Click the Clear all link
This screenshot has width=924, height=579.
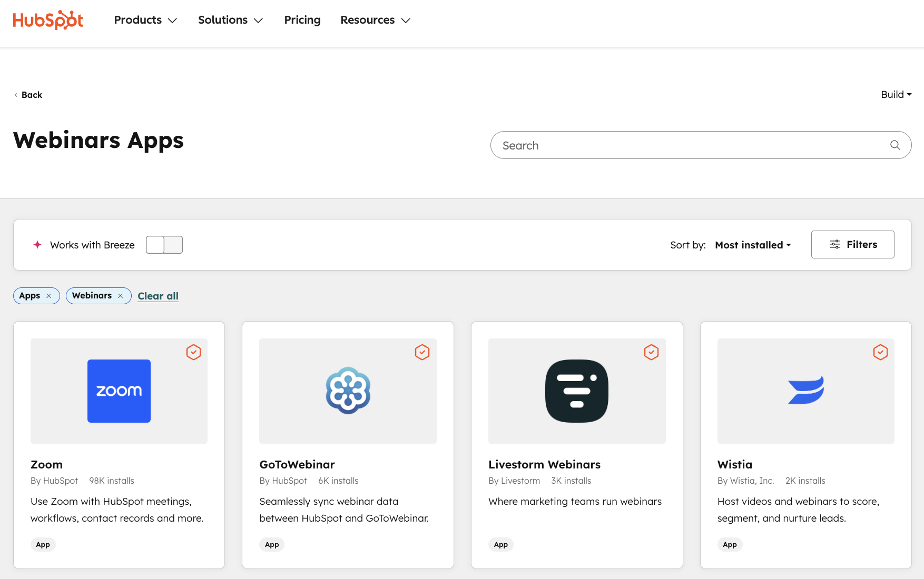158,296
